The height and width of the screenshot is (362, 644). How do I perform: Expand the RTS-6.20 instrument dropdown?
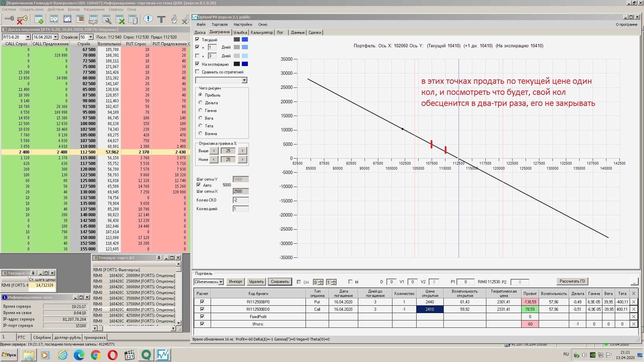28,37
